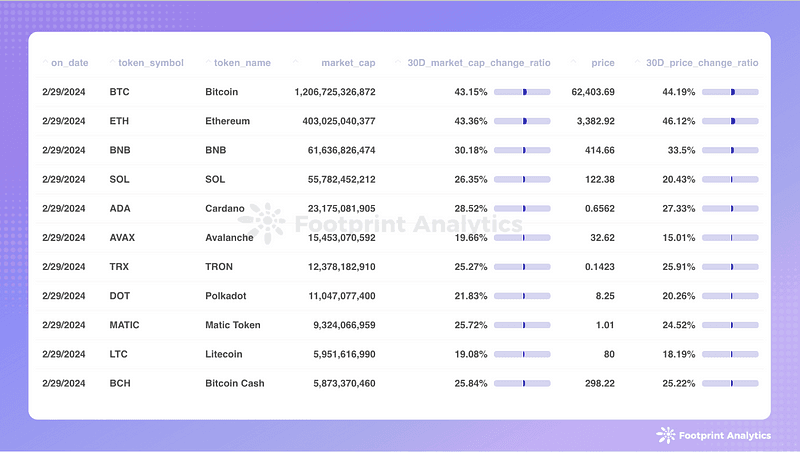Click the sort caret beside on_date header
The height and width of the screenshot is (452, 800).
45,62
